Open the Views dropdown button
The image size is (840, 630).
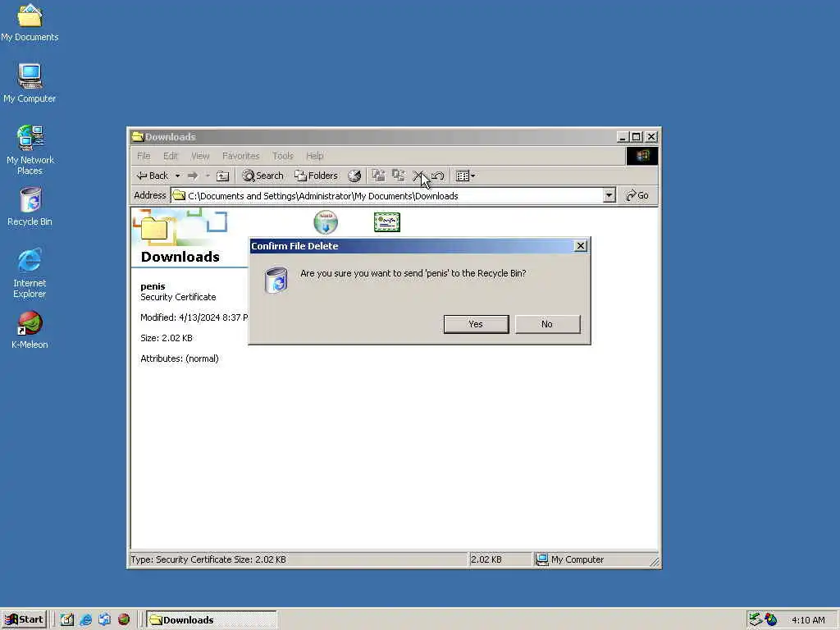click(465, 176)
